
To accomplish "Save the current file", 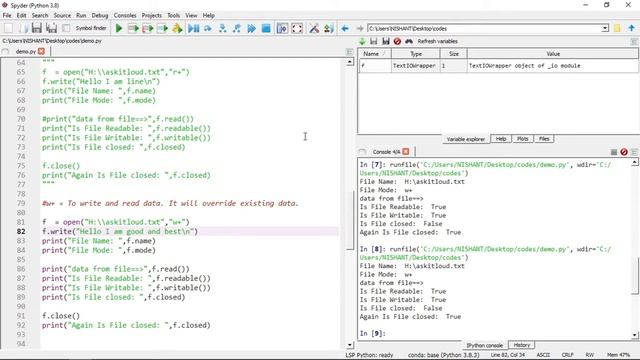I will click(x=37, y=28).
